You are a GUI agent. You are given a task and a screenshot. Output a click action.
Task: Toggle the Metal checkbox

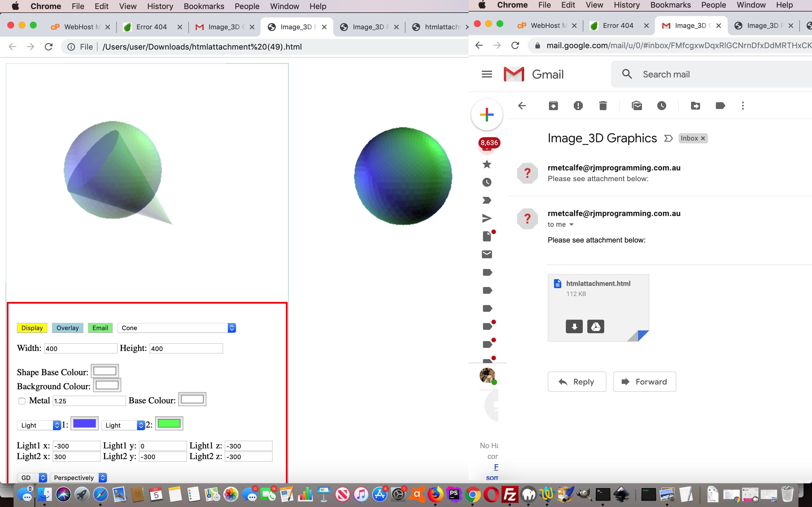(22, 401)
